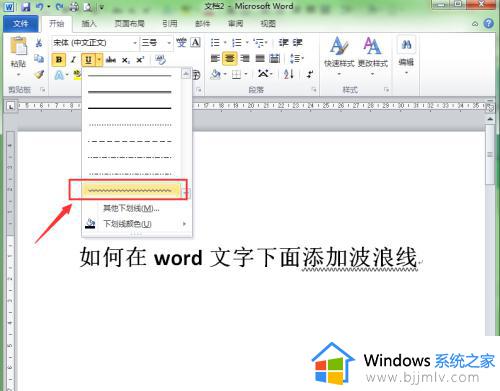The width and height of the screenshot is (500, 391).
Task: Open the Clipboard pane launcher
Action: [43, 89]
